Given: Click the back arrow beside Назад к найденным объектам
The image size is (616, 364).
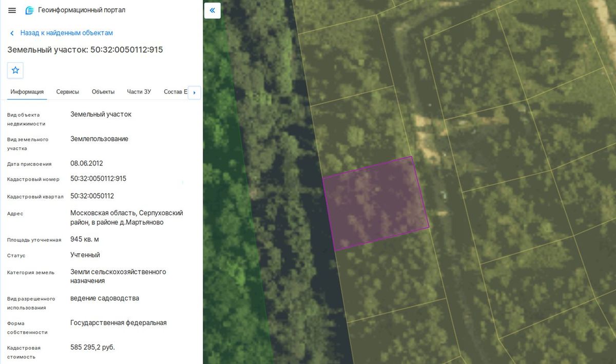Looking at the screenshot, I should coord(12,33).
